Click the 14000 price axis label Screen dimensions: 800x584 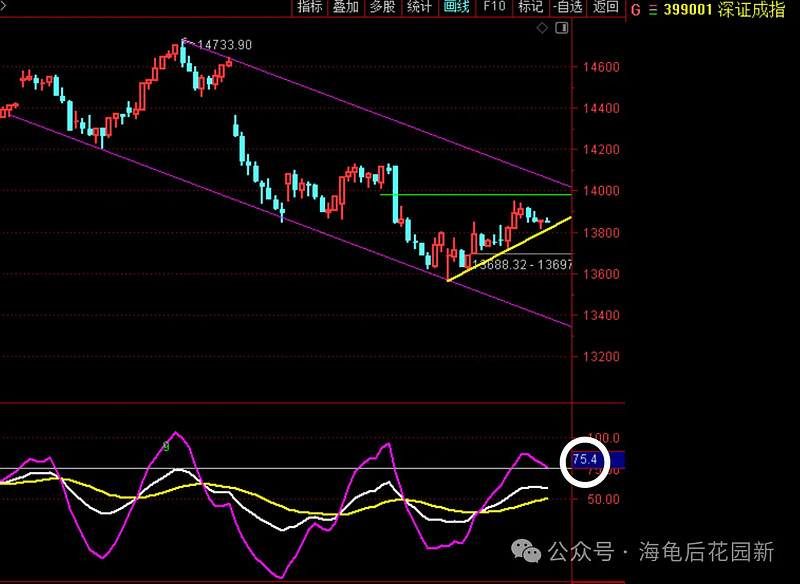(x=601, y=191)
